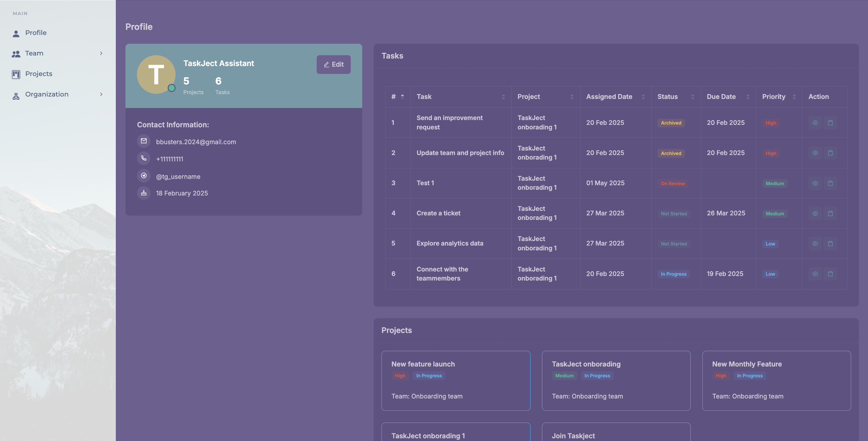Click the phone icon

coord(144,158)
